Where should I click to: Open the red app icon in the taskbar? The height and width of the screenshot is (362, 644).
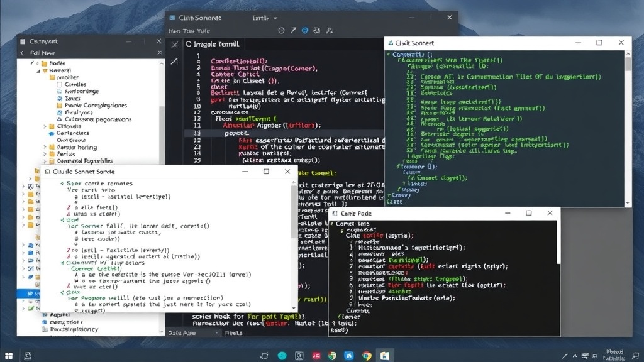tap(316, 356)
